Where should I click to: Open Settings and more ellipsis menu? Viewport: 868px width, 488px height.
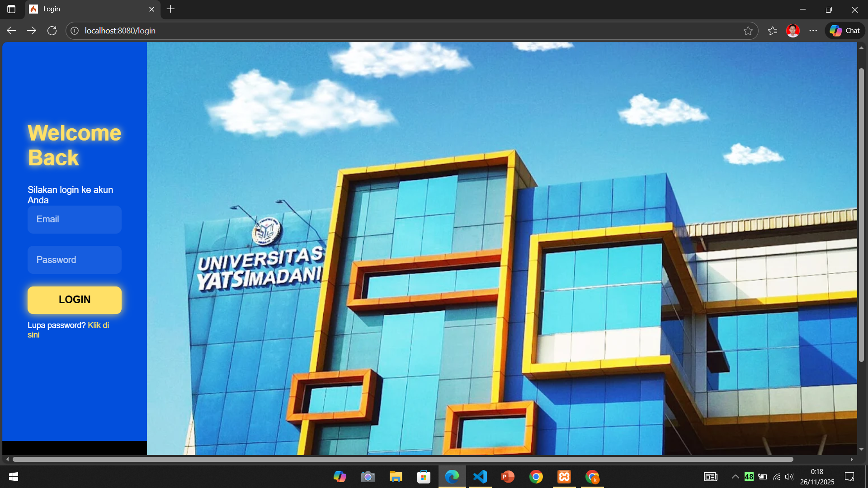813,31
